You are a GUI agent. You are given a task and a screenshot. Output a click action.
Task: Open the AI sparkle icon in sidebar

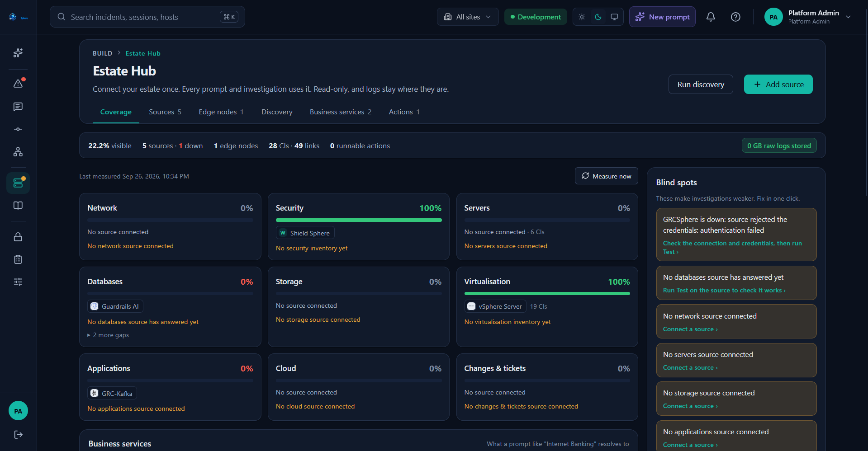[18, 53]
